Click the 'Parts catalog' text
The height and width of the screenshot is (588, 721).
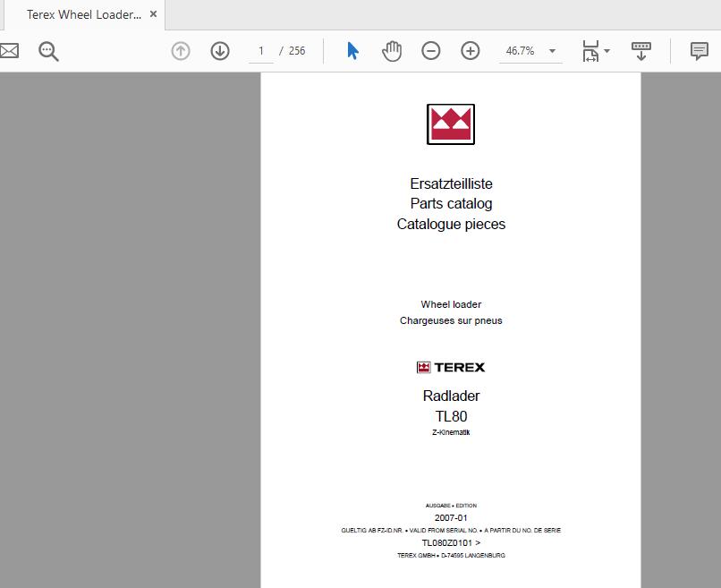pos(451,204)
